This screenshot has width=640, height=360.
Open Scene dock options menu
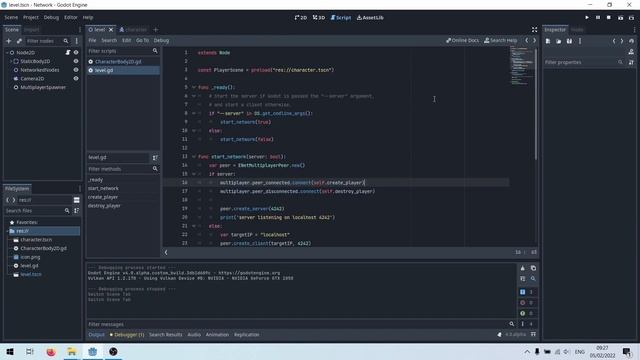(80, 30)
